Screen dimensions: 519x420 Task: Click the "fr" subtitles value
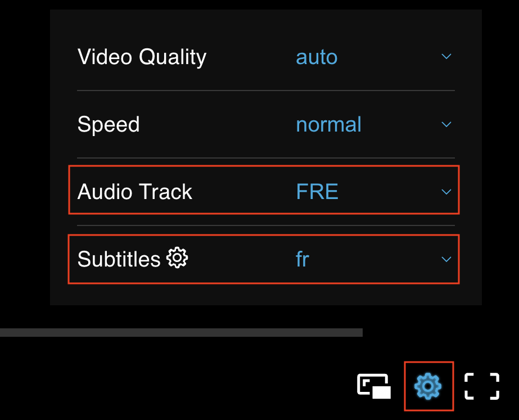point(303,259)
